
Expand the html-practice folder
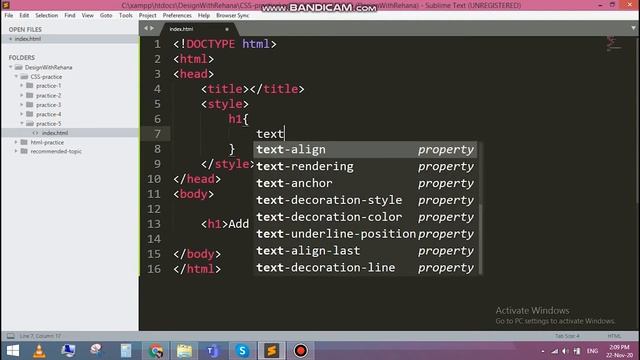(16, 142)
